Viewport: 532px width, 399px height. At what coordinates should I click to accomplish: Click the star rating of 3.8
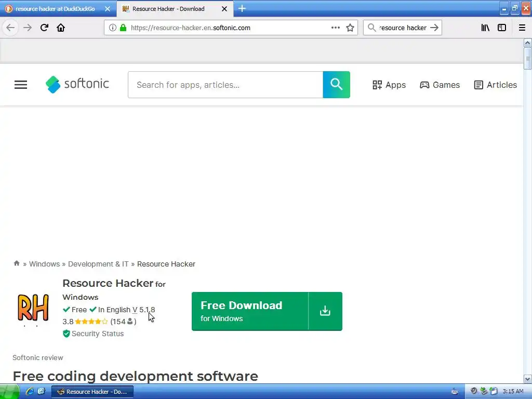point(91,321)
